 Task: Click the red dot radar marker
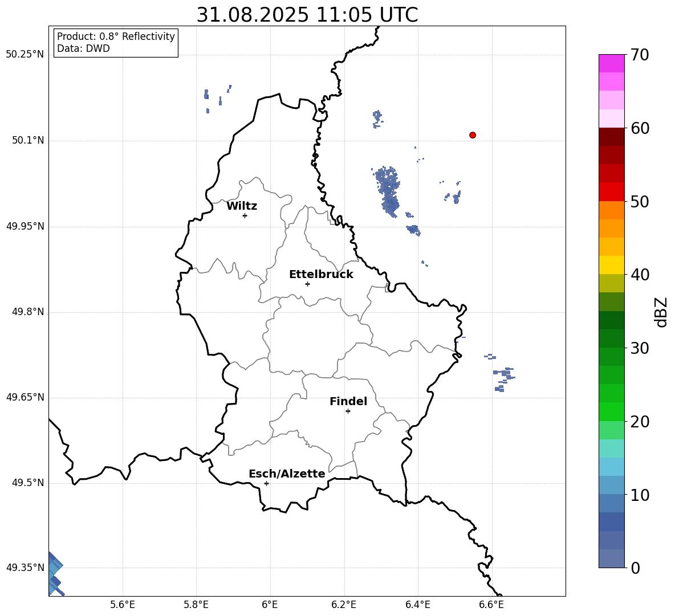[x=473, y=135]
